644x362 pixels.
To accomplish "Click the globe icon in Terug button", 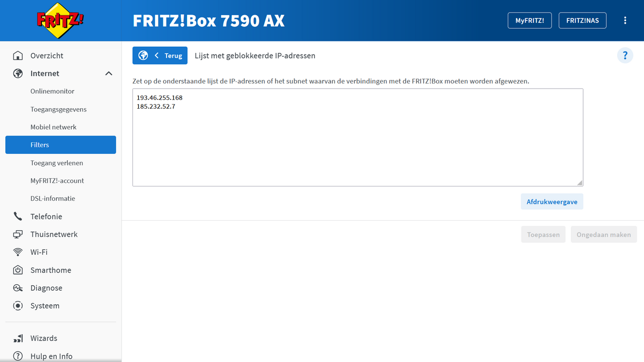I will tap(143, 56).
